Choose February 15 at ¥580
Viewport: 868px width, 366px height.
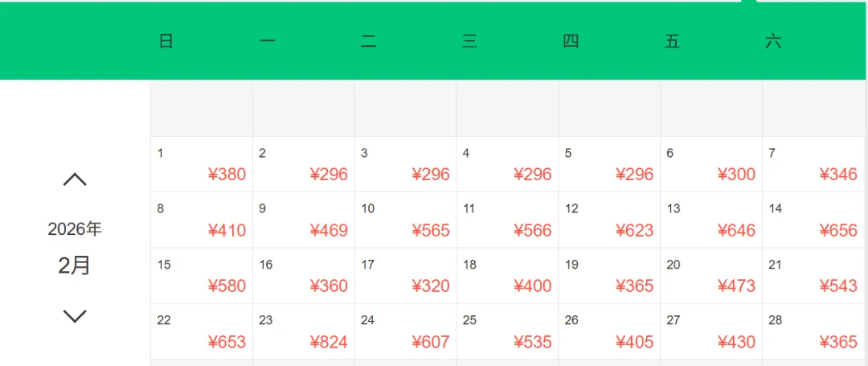click(x=202, y=275)
